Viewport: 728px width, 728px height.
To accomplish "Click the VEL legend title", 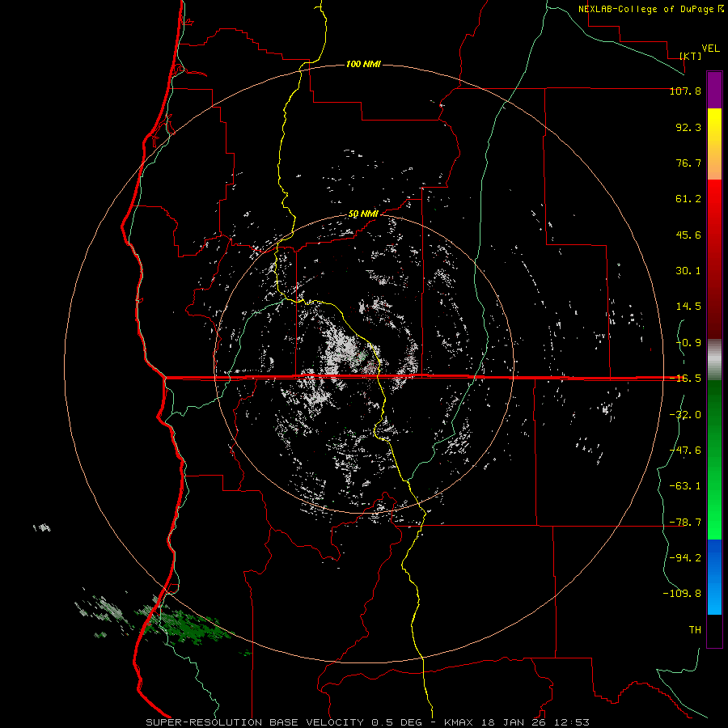I will point(710,49).
